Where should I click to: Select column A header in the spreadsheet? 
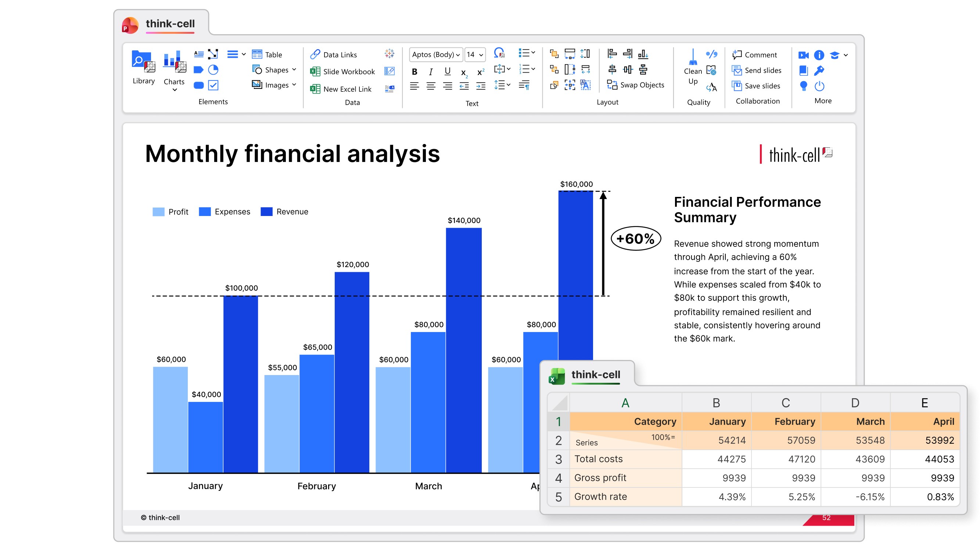pyautogui.click(x=625, y=402)
